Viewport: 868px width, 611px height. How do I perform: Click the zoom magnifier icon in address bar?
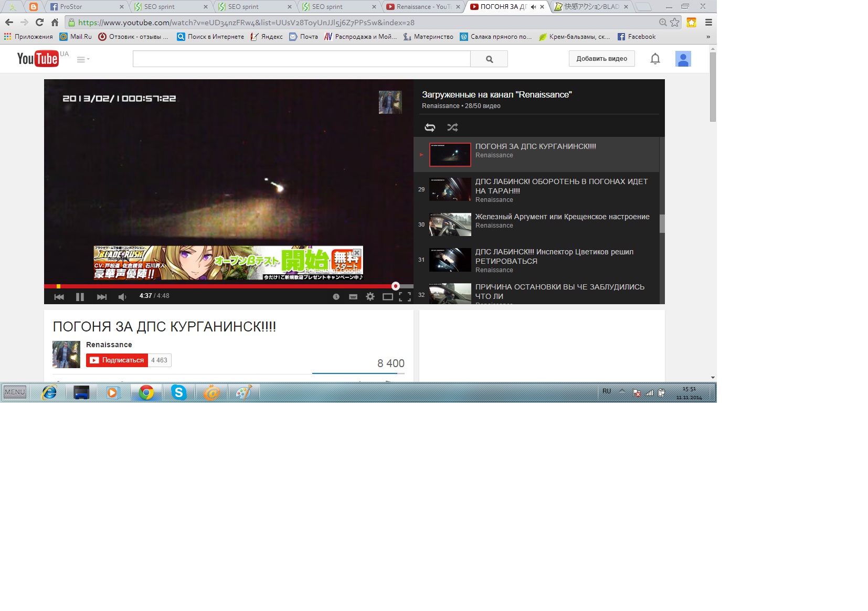click(663, 23)
